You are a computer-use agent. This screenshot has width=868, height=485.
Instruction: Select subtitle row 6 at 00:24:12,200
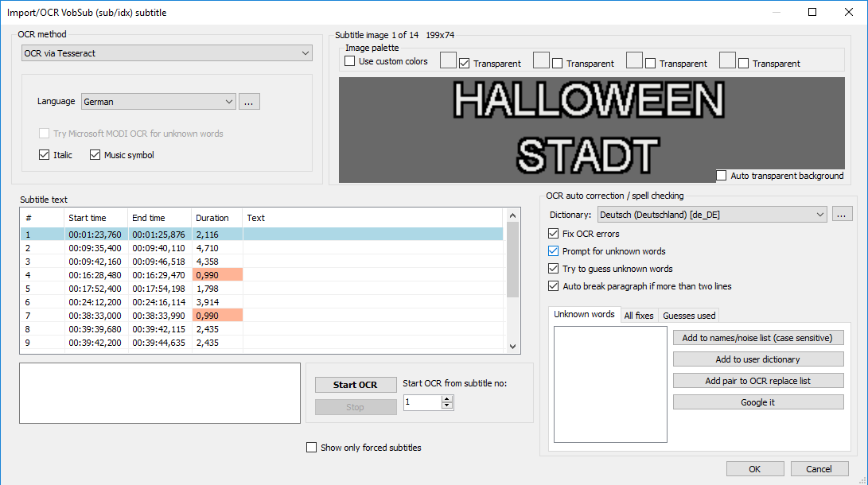click(x=261, y=302)
